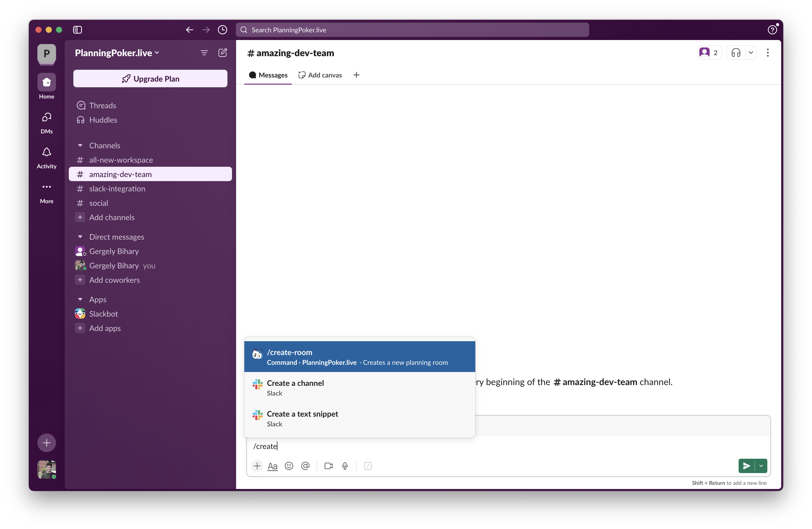Open the history clock icon
Image resolution: width=812 pixels, height=529 pixels.
point(223,30)
